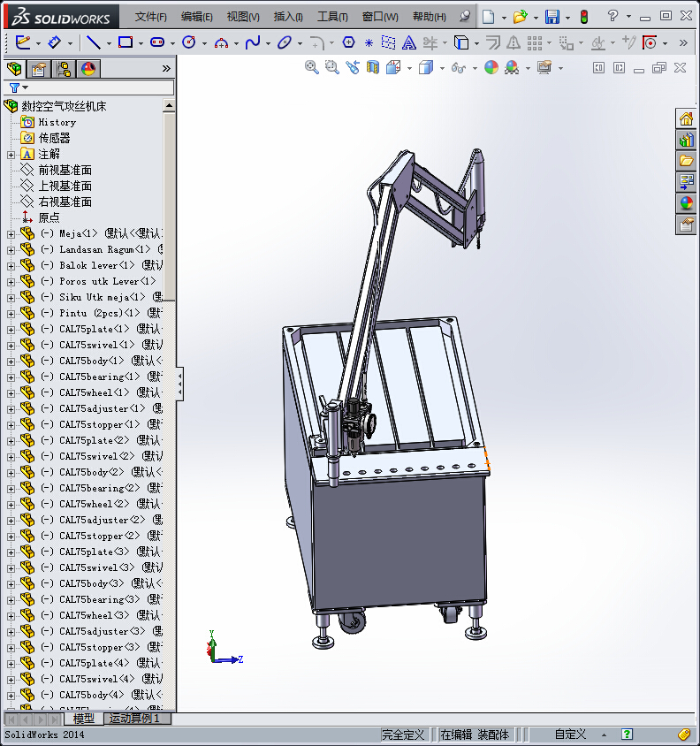Select the Point sketch tool
This screenshot has width=700, height=746.
pos(369,43)
